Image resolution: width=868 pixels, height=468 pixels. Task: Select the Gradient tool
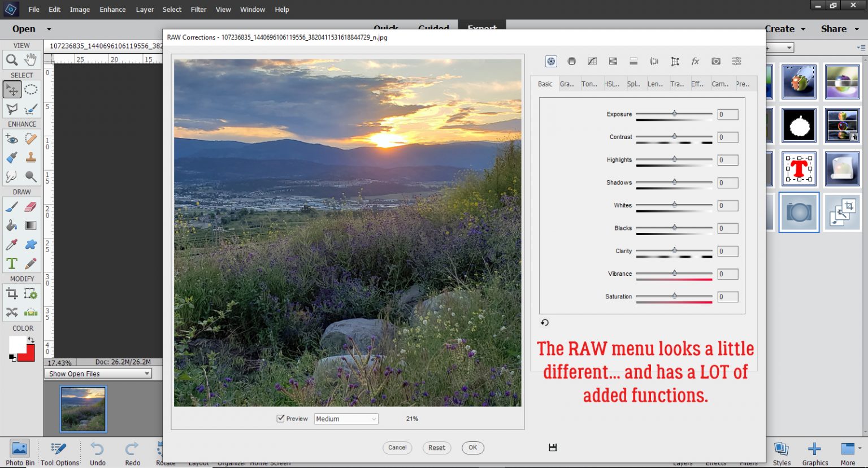point(31,225)
